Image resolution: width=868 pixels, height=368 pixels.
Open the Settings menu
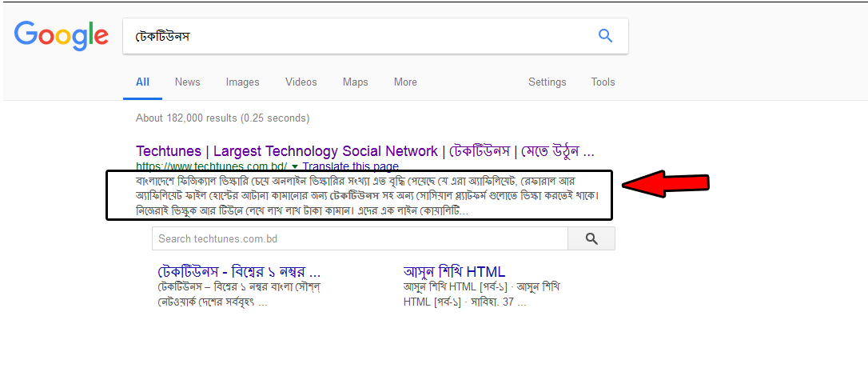[547, 82]
